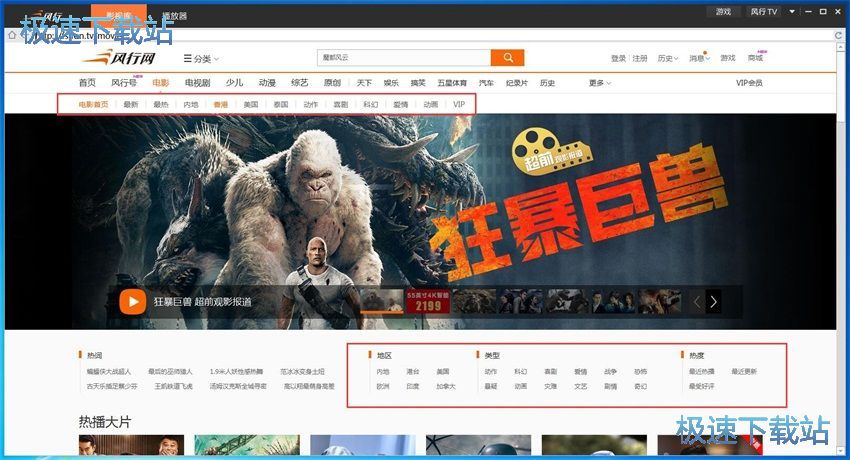Image resolution: width=850 pixels, height=460 pixels.
Task: Switch to the 播放器 tab in the title bar
Action: click(174, 16)
